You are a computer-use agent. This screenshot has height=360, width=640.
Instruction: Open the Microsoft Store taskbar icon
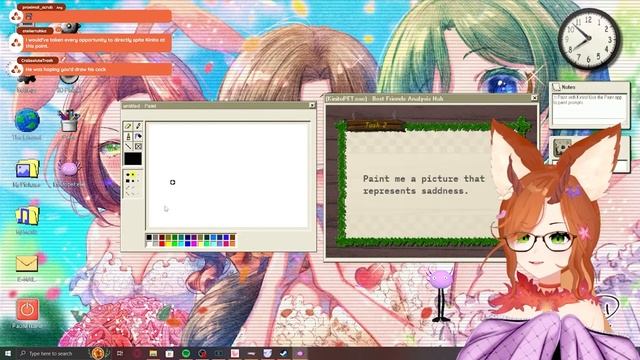[169, 353]
